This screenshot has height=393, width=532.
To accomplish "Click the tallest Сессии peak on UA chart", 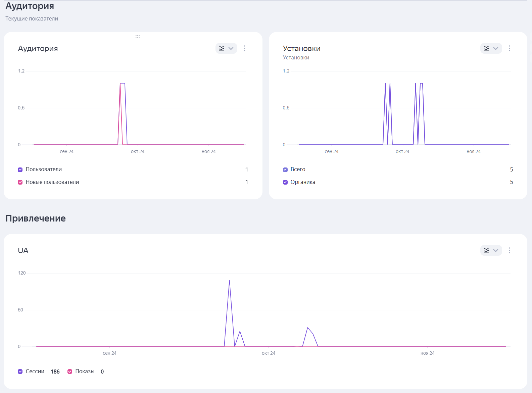I will click(x=229, y=281).
